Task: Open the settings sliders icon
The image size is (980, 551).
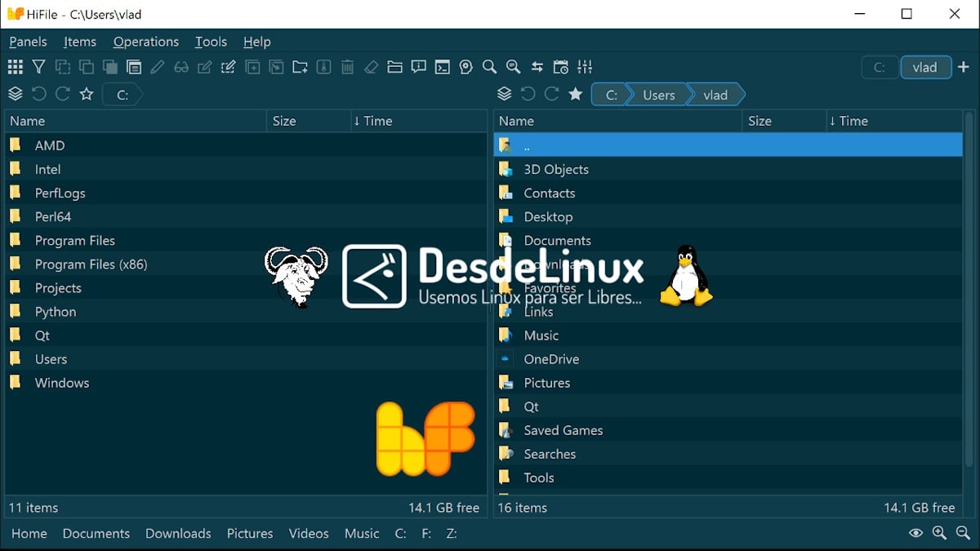Action: (x=585, y=67)
